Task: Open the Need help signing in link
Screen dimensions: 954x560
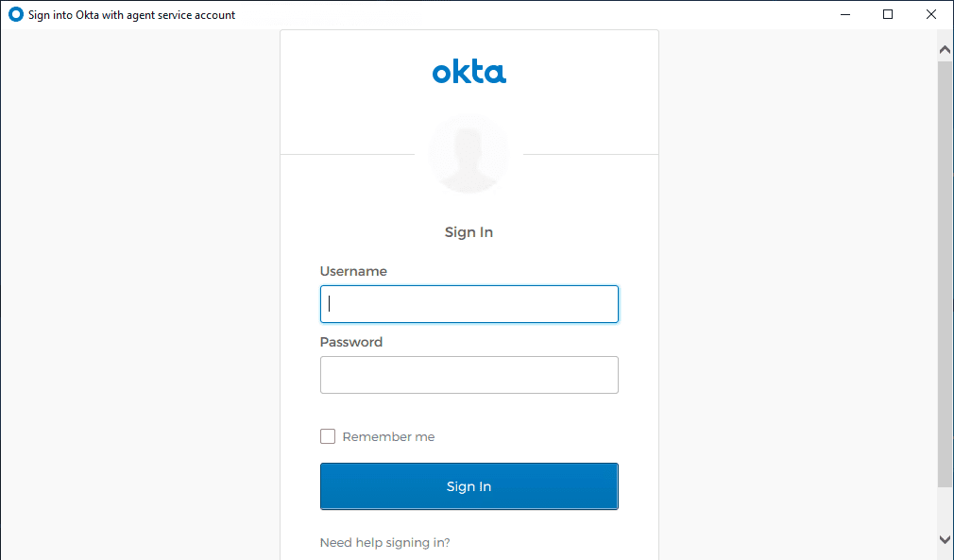Action: 384,543
